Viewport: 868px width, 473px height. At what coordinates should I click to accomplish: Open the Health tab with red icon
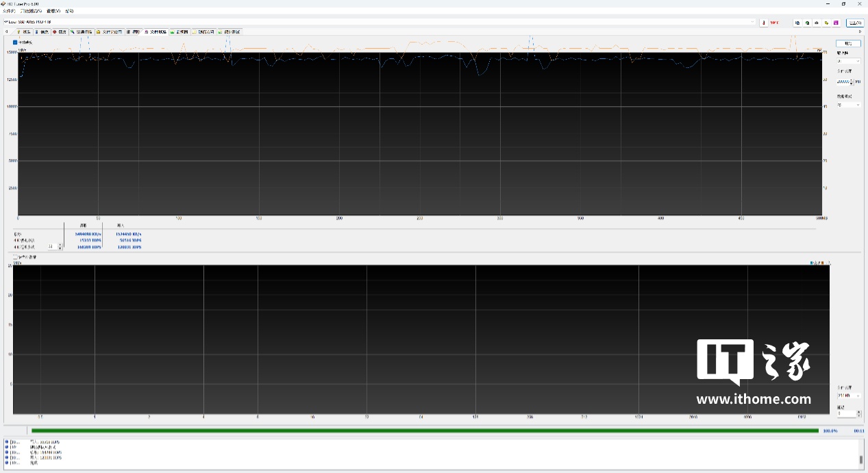pos(60,32)
